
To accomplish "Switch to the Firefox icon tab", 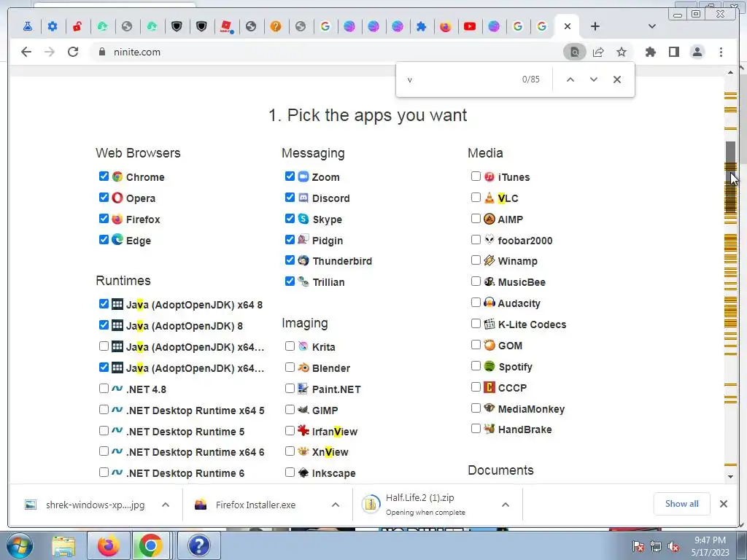I will [x=446, y=26].
